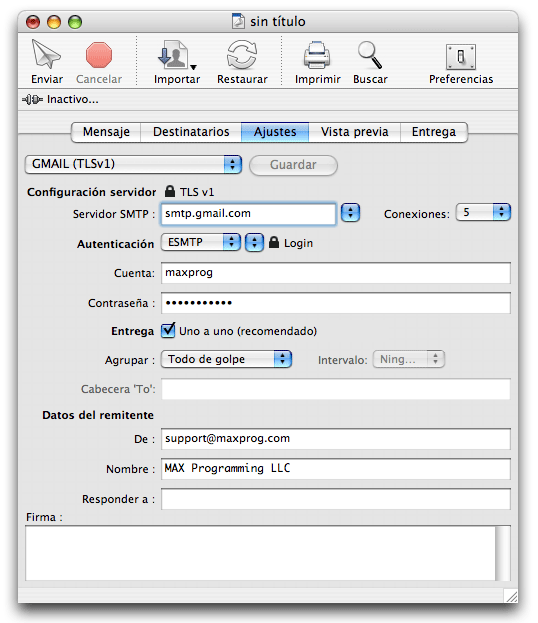Click the Imprimir printer icon
This screenshot has width=538, height=623.
click(x=317, y=55)
